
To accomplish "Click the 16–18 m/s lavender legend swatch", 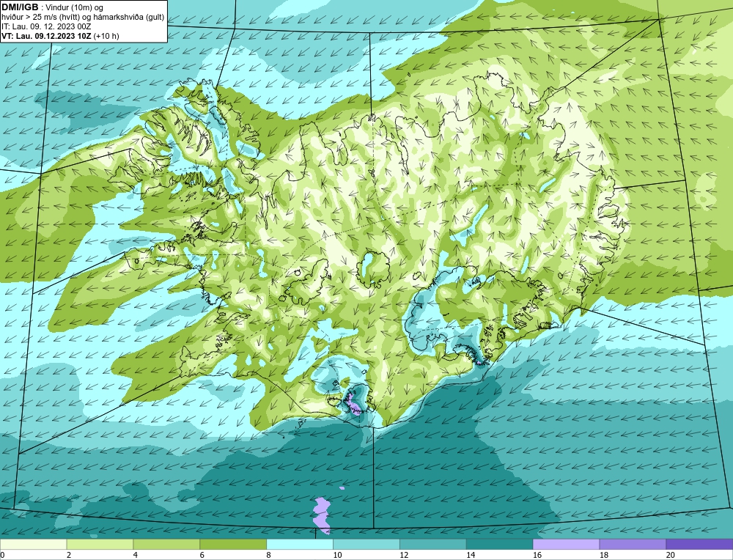I will 566,544.
